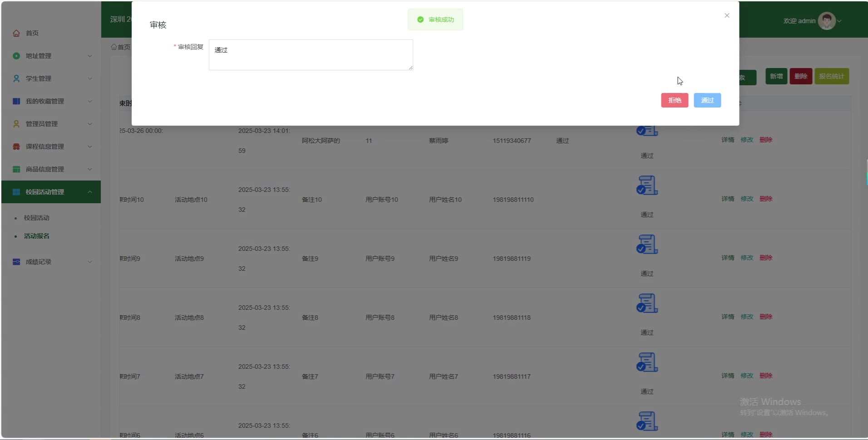
Task: Click the 用户账号9 cell
Action: click(x=380, y=259)
